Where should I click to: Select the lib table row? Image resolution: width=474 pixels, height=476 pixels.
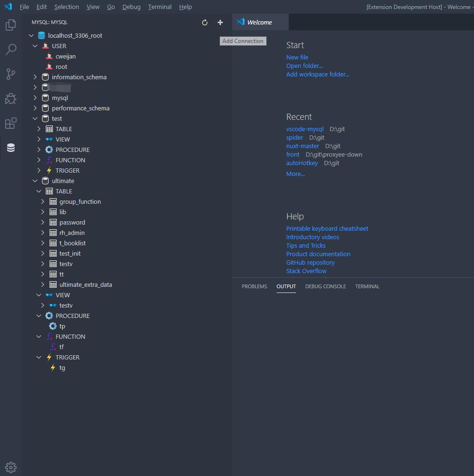(127, 212)
